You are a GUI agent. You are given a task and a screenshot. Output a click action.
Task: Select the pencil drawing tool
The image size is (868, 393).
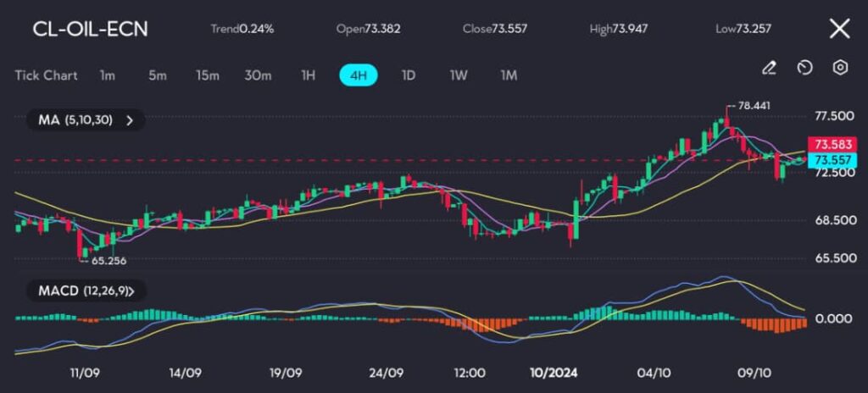click(x=769, y=68)
